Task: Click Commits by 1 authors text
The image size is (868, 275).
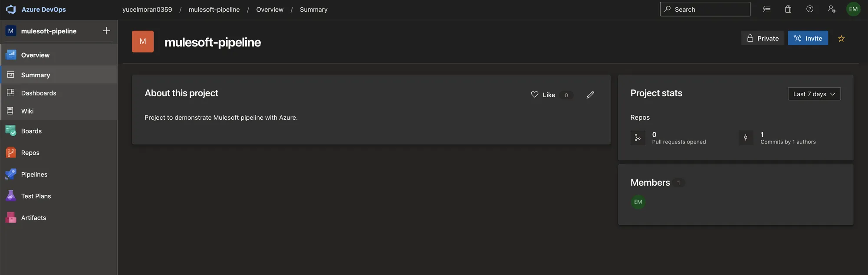Action: [788, 142]
